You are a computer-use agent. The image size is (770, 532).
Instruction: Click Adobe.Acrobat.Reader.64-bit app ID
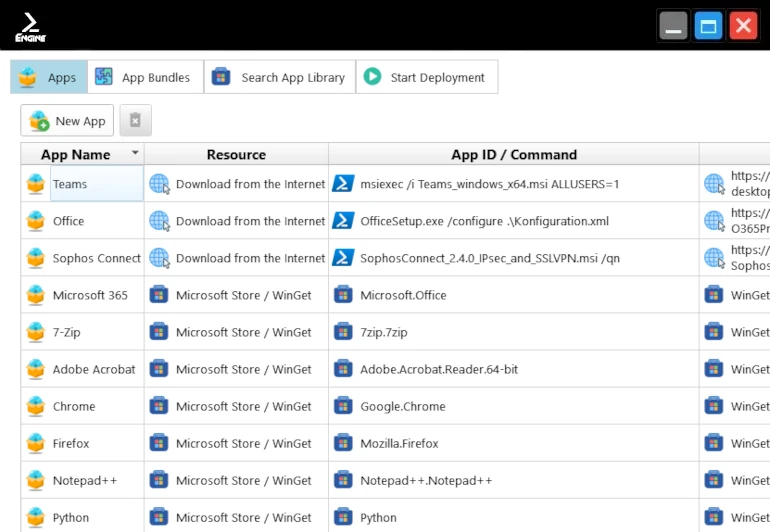coord(439,369)
